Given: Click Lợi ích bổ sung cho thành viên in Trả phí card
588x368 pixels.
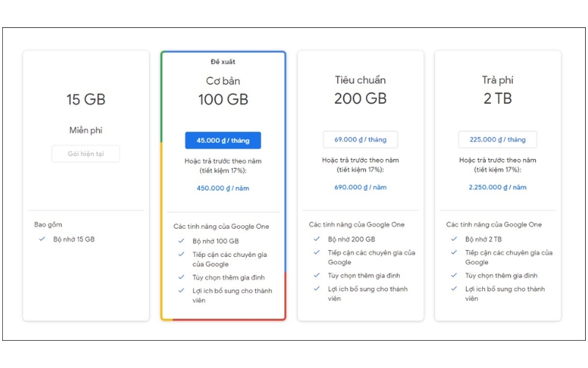Looking at the screenshot, I should point(505,294).
